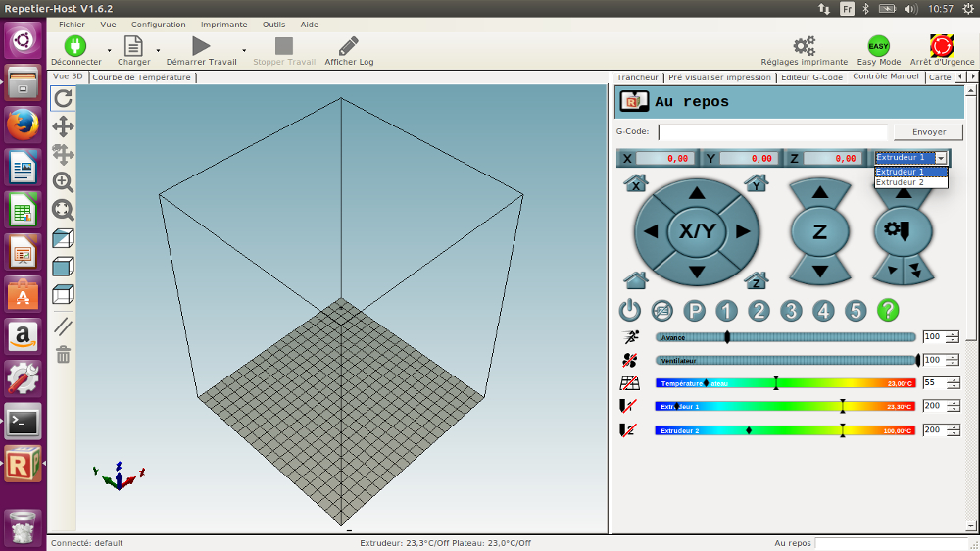980x551 pixels.
Task: Click Extrudeur 1 temperature stepper
Action: [x=953, y=406]
